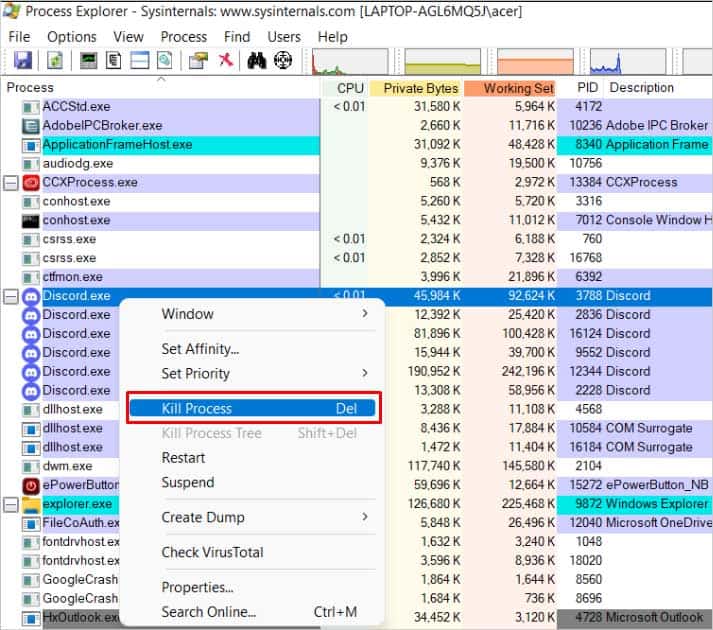Select the CCXProcess.exe process name
Viewport: 713px width, 630px height.
coord(90,182)
